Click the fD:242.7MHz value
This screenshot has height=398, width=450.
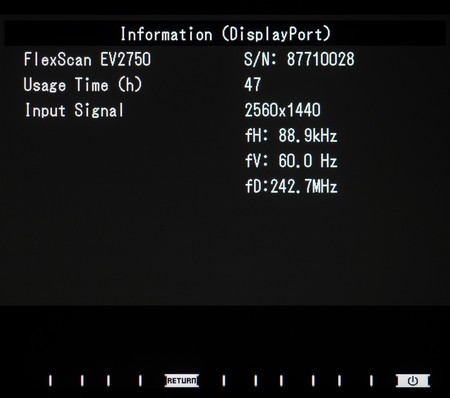(x=291, y=186)
